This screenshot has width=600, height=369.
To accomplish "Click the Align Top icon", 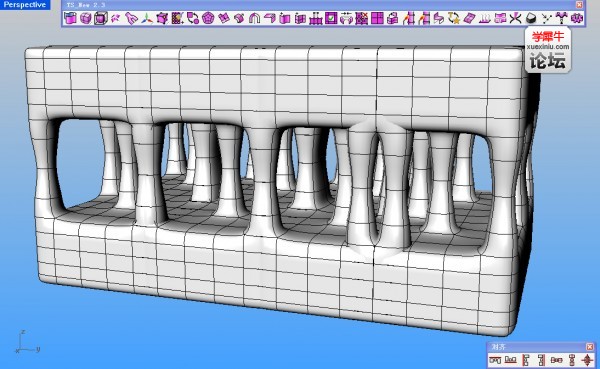I will (x=495, y=360).
